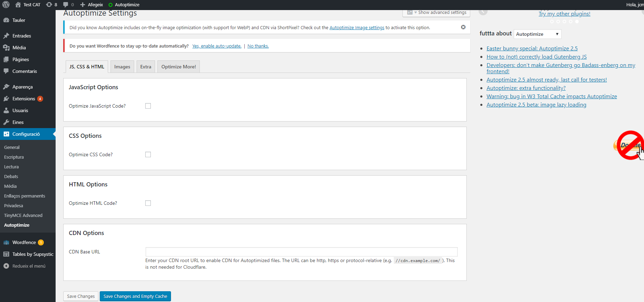Open Try my other plugins link

pos(564,14)
